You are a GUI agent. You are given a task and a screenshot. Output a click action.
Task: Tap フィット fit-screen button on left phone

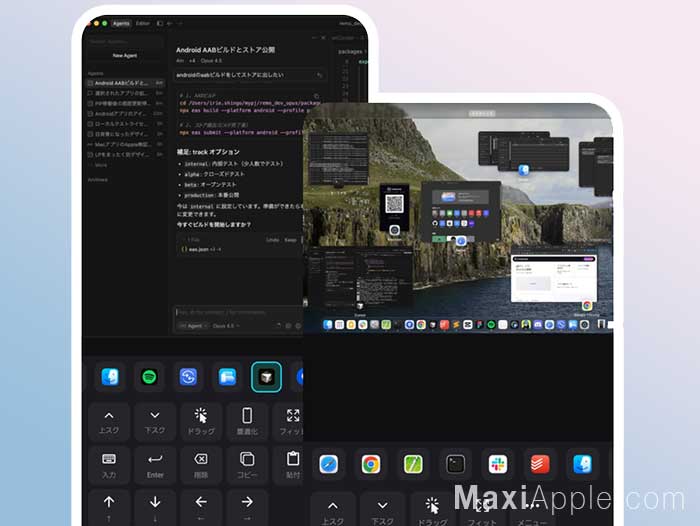289,422
